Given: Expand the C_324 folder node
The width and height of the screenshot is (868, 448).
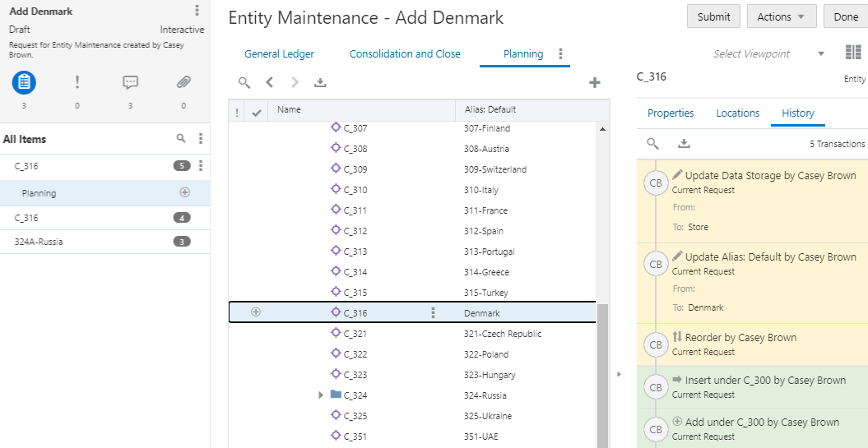Looking at the screenshot, I should coord(321,395).
